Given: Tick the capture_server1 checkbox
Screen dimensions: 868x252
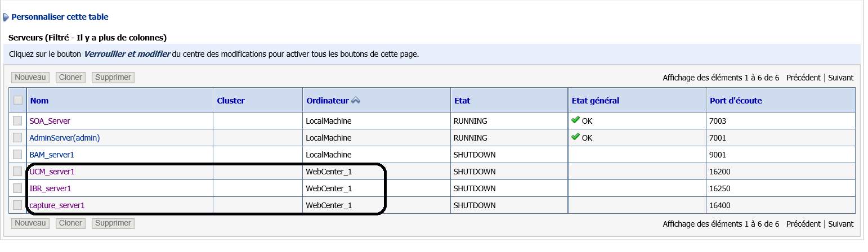Looking at the screenshot, I should (18, 205).
